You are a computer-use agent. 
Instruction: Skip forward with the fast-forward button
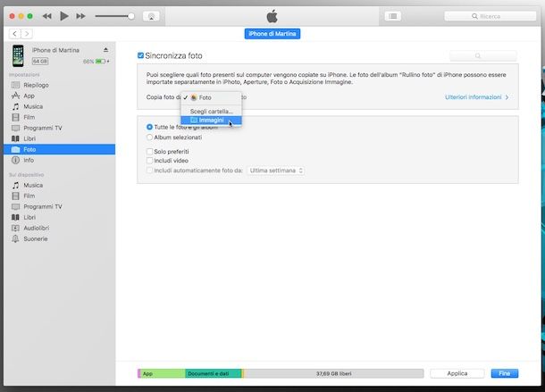[80, 16]
